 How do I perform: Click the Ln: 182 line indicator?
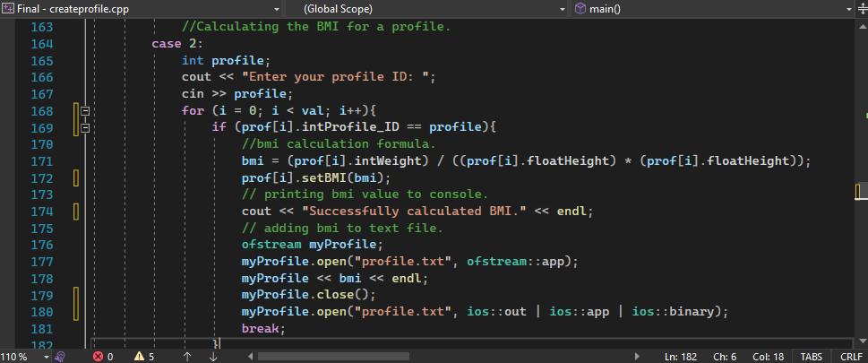[x=681, y=357]
